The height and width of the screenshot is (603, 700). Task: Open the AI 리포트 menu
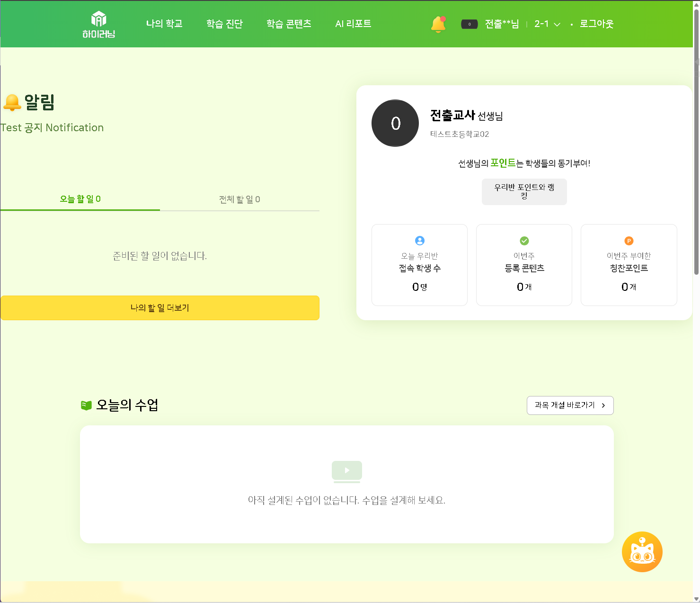point(353,24)
